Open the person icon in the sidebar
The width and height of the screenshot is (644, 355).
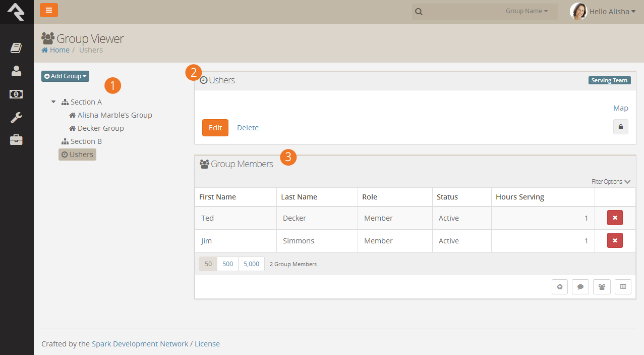point(16,71)
